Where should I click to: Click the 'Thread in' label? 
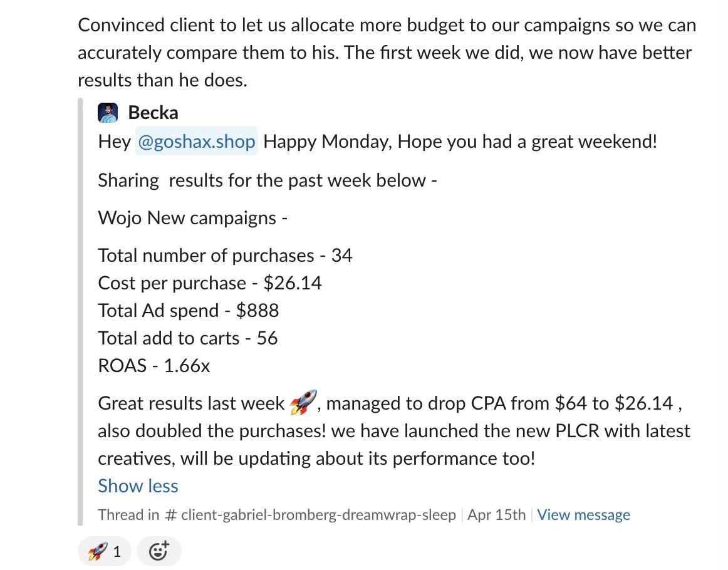pyautogui.click(x=128, y=515)
